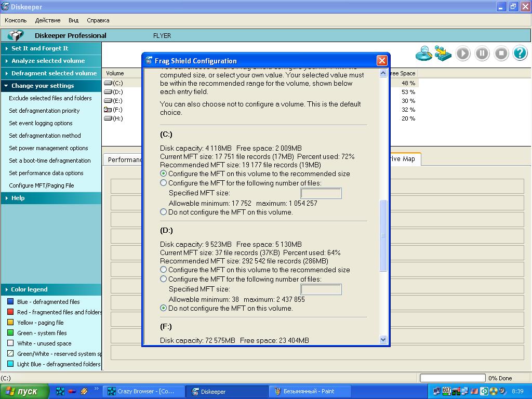This screenshot has width=532, height=399.
Task: Expand the 'Defragment selected volume' section
Action: (51, 73)
